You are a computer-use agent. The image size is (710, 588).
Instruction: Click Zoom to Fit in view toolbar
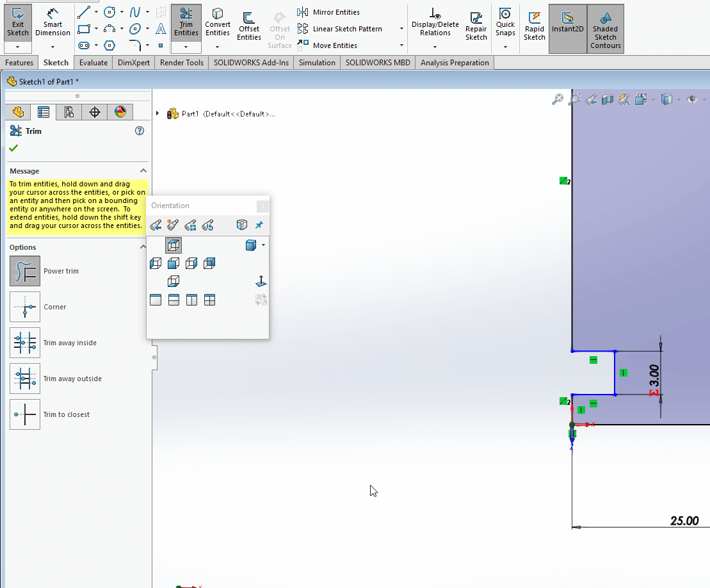[x=558, y=99]
